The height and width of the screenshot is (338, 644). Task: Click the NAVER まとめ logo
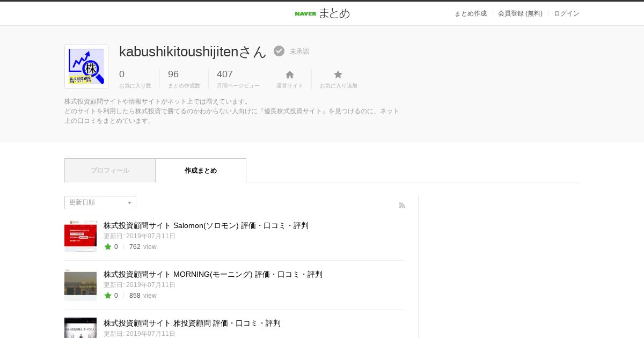click(322, 13)
